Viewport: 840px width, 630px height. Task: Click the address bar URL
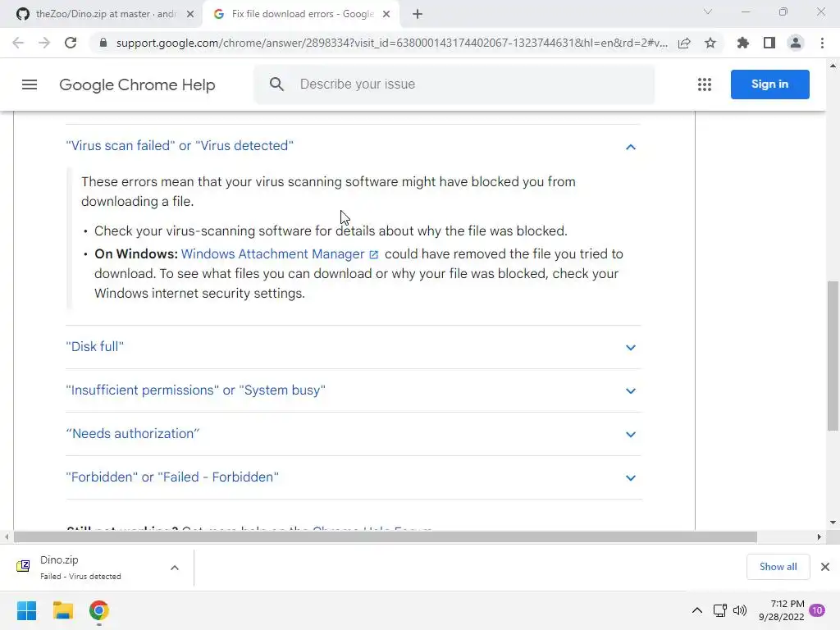click(391, 43)
